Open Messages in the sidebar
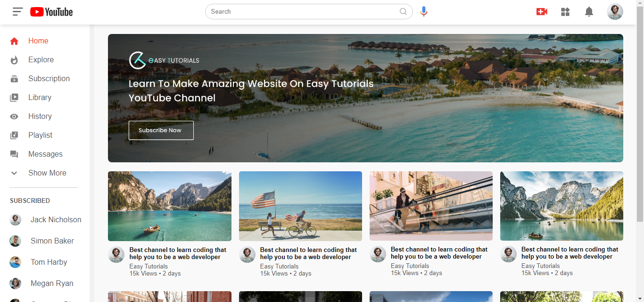 click(x=45, y=154)
